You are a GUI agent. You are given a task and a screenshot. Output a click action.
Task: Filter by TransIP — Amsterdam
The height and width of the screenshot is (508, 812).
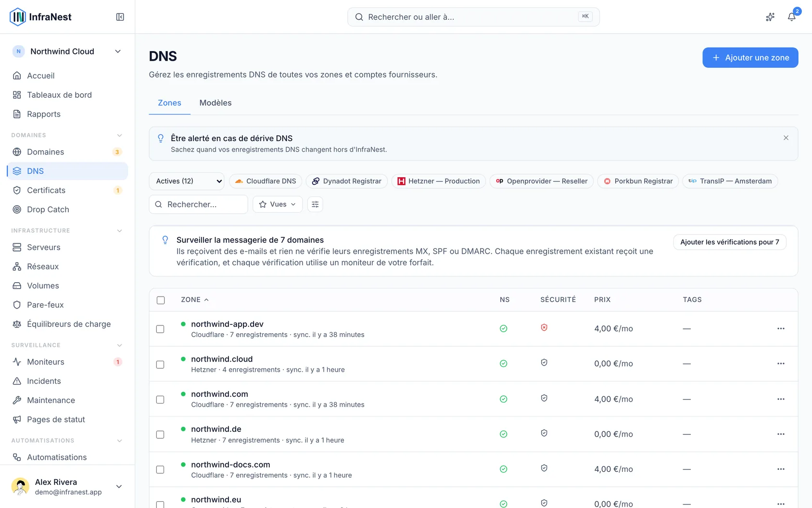point(730,181)
